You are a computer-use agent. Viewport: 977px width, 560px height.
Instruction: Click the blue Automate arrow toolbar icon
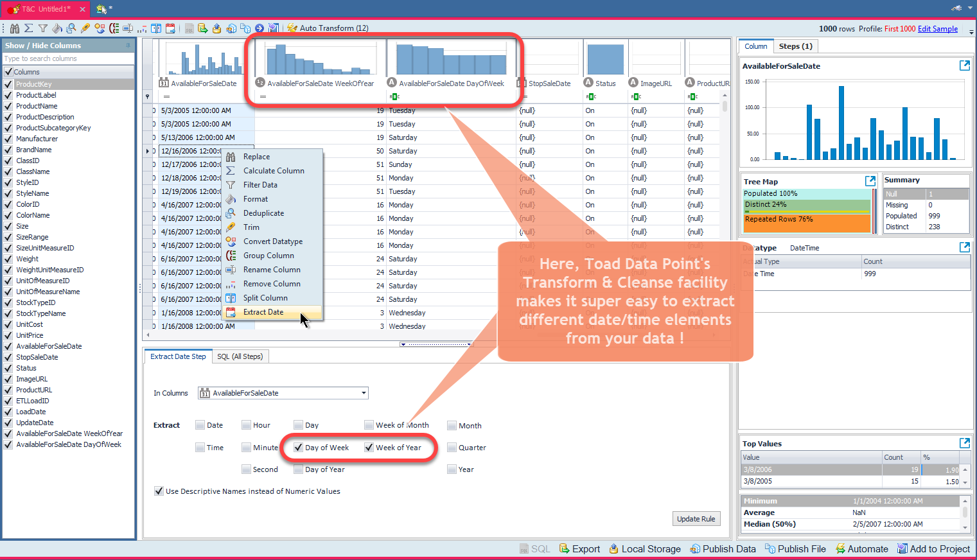(x=260, y=28)
